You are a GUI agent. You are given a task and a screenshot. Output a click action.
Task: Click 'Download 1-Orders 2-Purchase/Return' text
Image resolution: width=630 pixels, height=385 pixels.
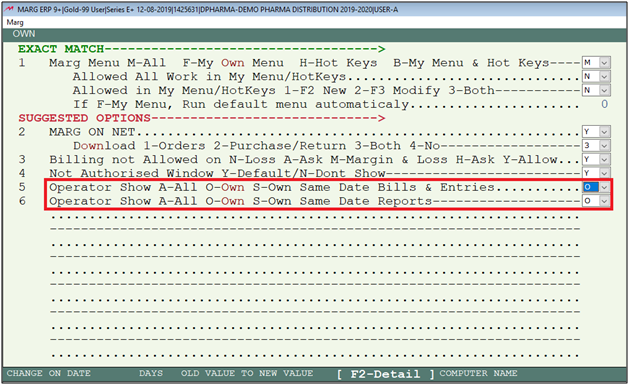coord(256,145)
